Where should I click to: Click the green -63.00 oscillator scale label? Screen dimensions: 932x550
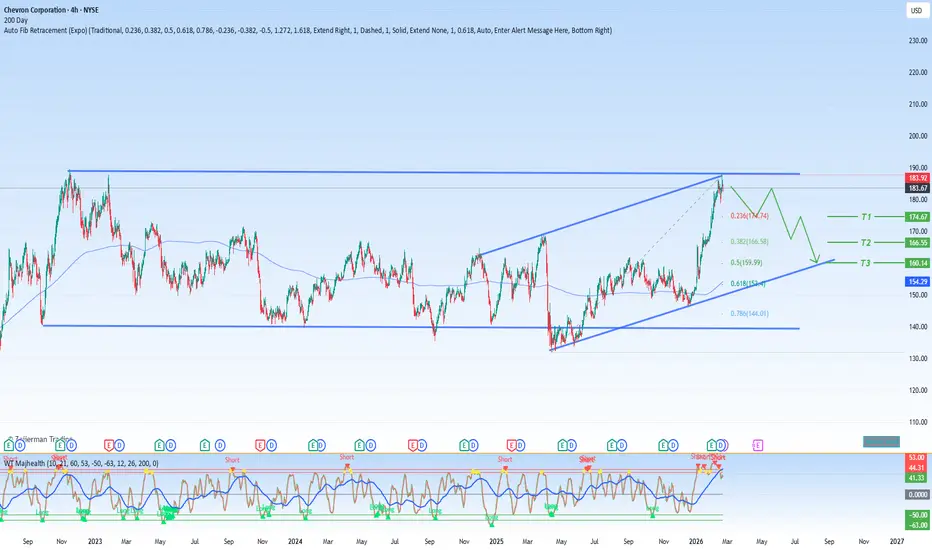(917, 525)
